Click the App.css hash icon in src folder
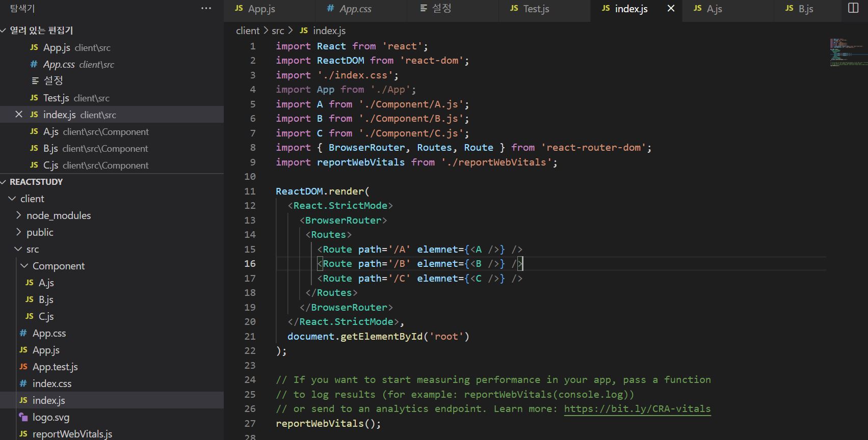The height and width of the screenshot is (440, 868). coord(23,333)
